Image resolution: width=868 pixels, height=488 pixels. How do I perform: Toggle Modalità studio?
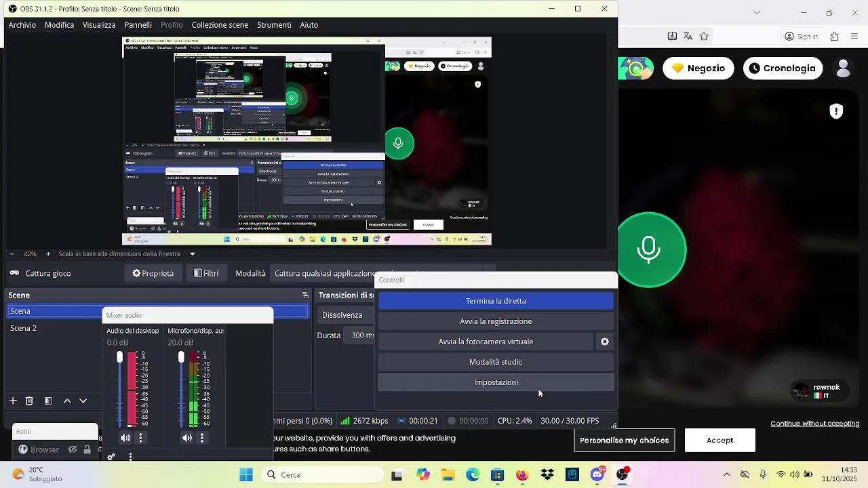coord(496,362)
